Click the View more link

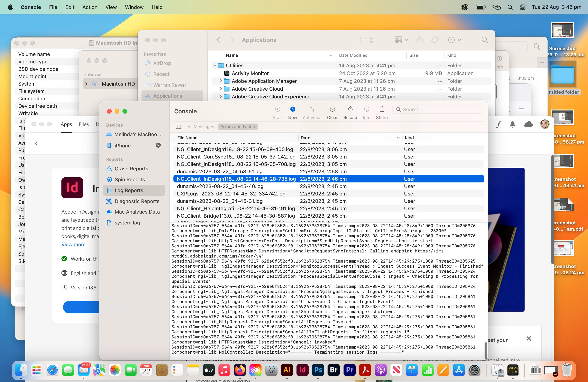point(73,244)
